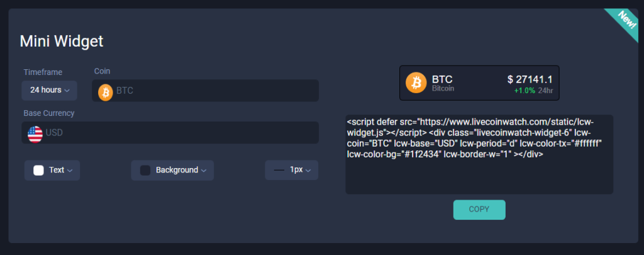Click the dark Background color swatch
Viewport: 644px width, 255px height.
click(145, 170)
